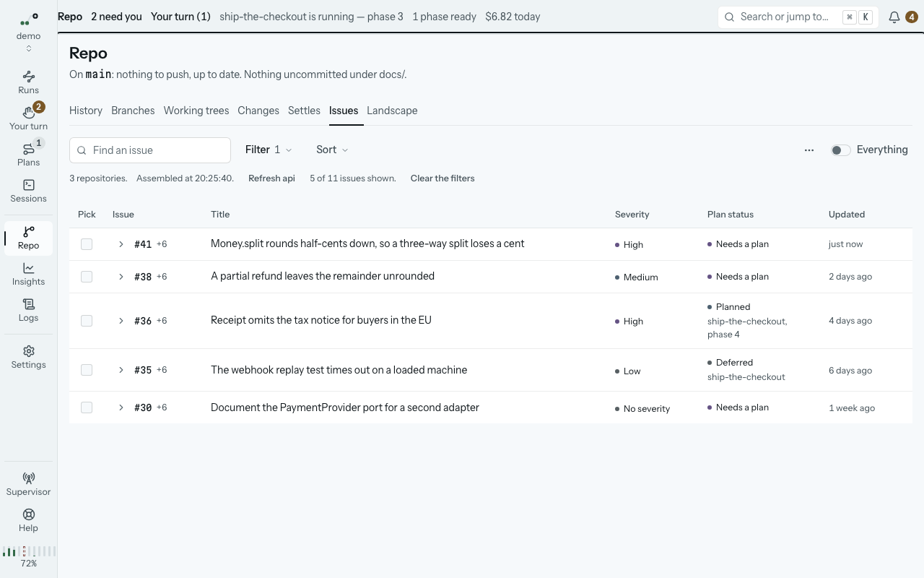Toggle the Everything switch

pos(840,150)
